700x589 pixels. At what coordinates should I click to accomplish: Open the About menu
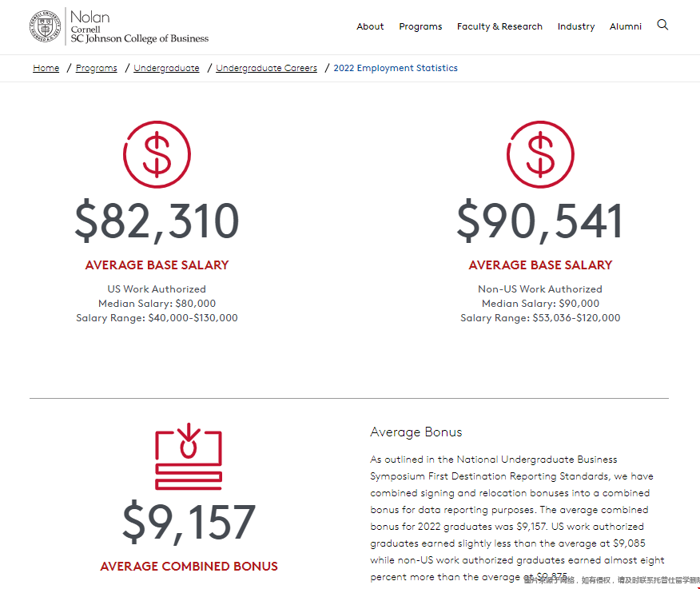[370, 26]
